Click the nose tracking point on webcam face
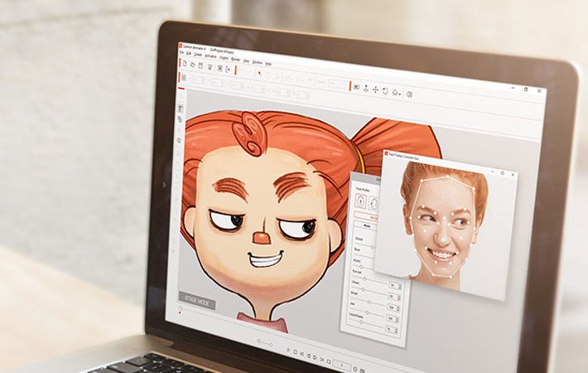This screenshot has height=373, width=588. pos(443,240)
